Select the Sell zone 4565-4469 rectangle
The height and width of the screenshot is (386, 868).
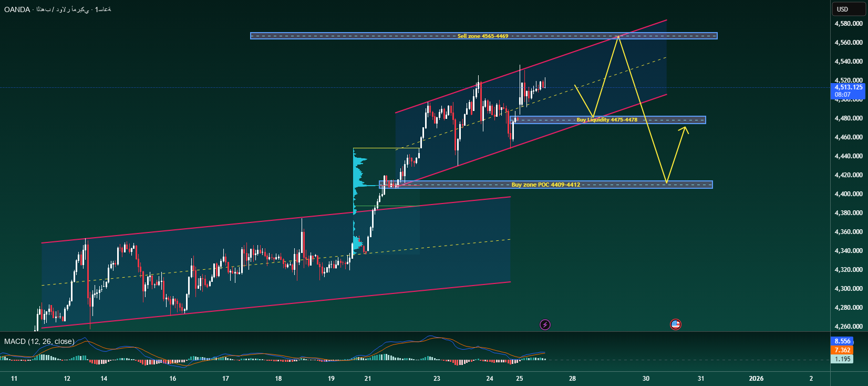483,36
